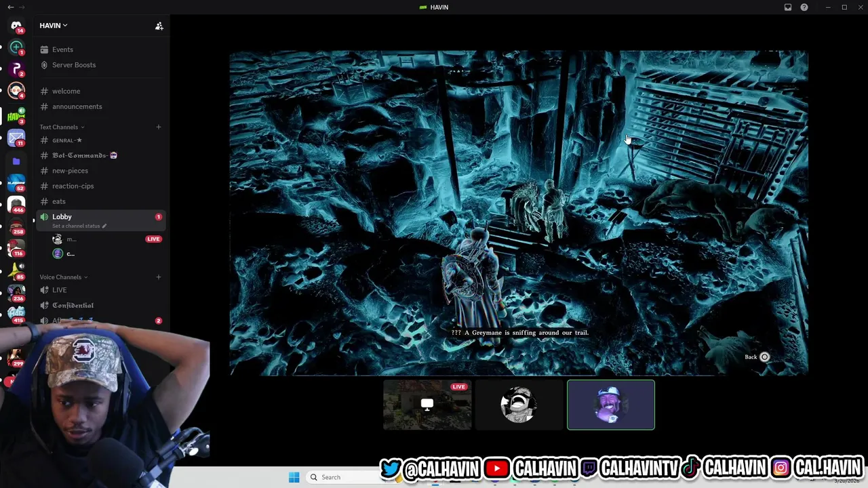Open the welcome channel
This screenshot has height=488, width=868.
click(x=102, y=91)
